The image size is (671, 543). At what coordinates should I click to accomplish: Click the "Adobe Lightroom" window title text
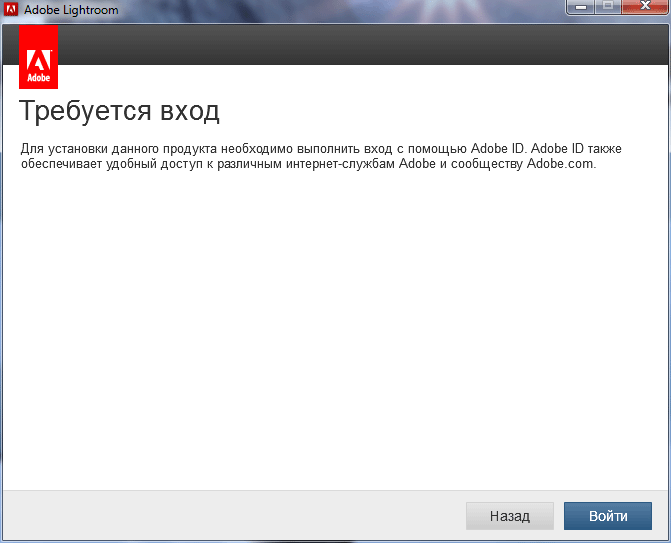[65, 9]
